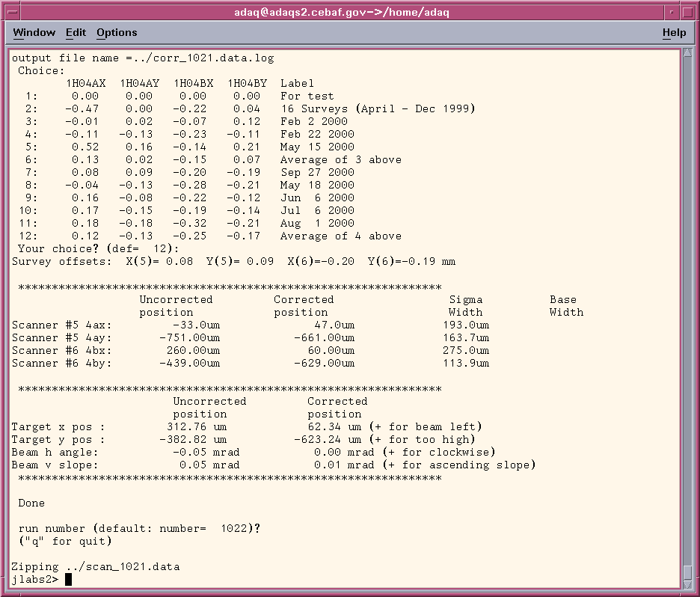The image size is (700, 597).
Task: Open the window menu button in title bar
Action: pyautogui.click(x=13, y=12)
